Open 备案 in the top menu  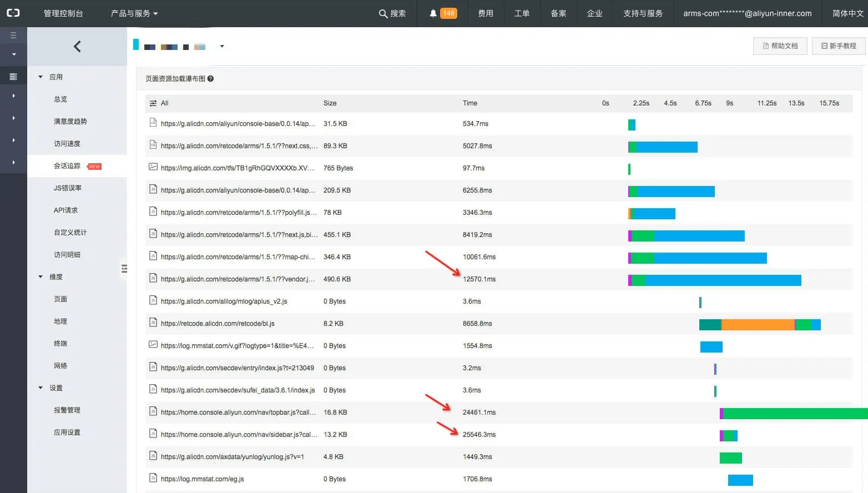(558, 13)
